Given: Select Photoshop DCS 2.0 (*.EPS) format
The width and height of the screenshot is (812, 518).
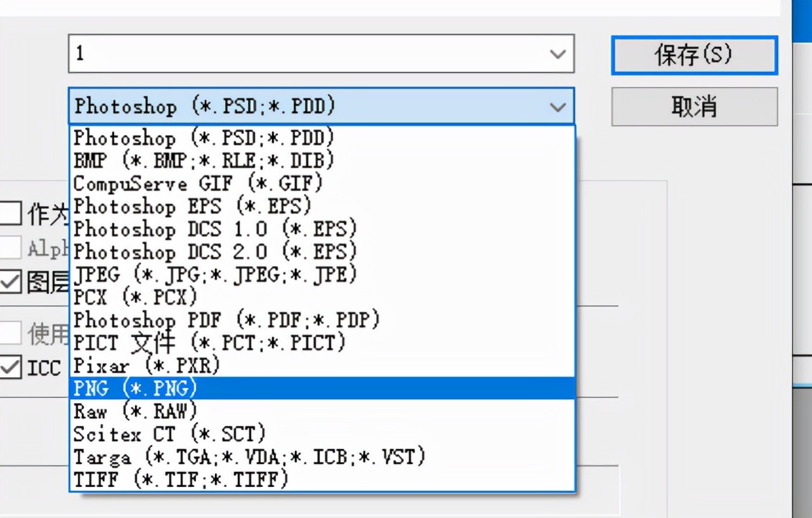Looking at the screenshot, I should pos(322,251).
